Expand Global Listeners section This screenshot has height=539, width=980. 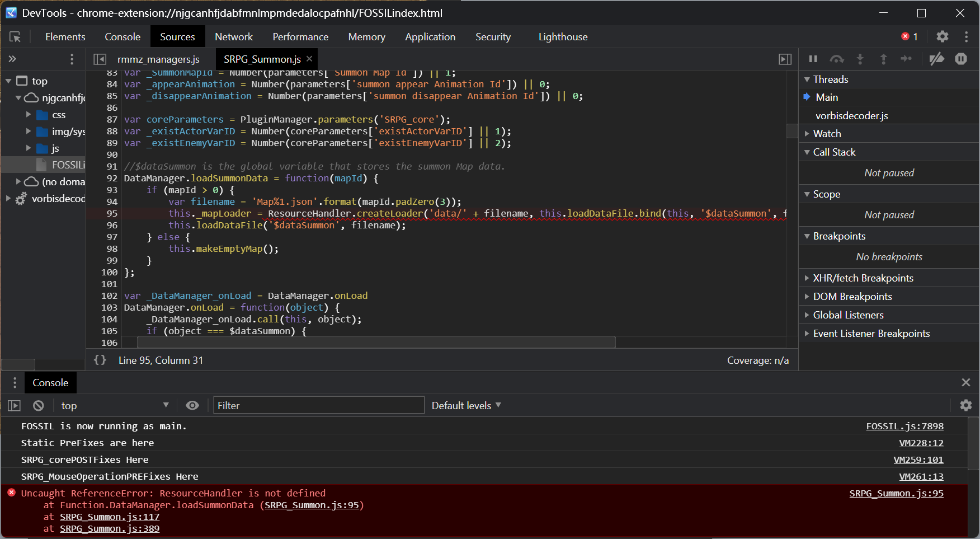point(807,315)
